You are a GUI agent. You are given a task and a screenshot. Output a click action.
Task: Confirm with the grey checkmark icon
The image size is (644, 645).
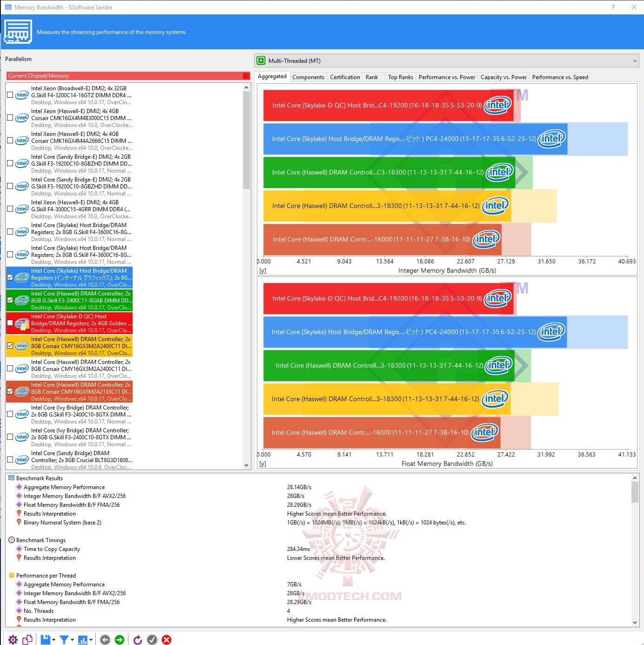click(x=152, y=640)
